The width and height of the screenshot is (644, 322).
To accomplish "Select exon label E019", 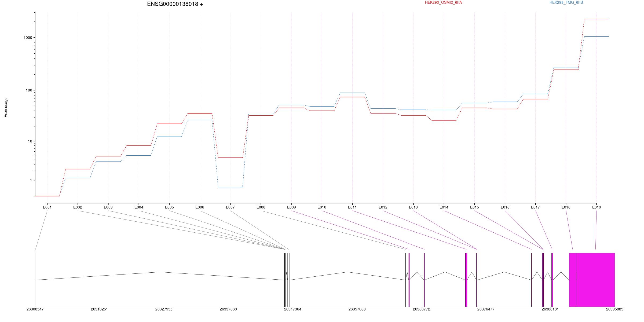I will [x=597, y=207].
